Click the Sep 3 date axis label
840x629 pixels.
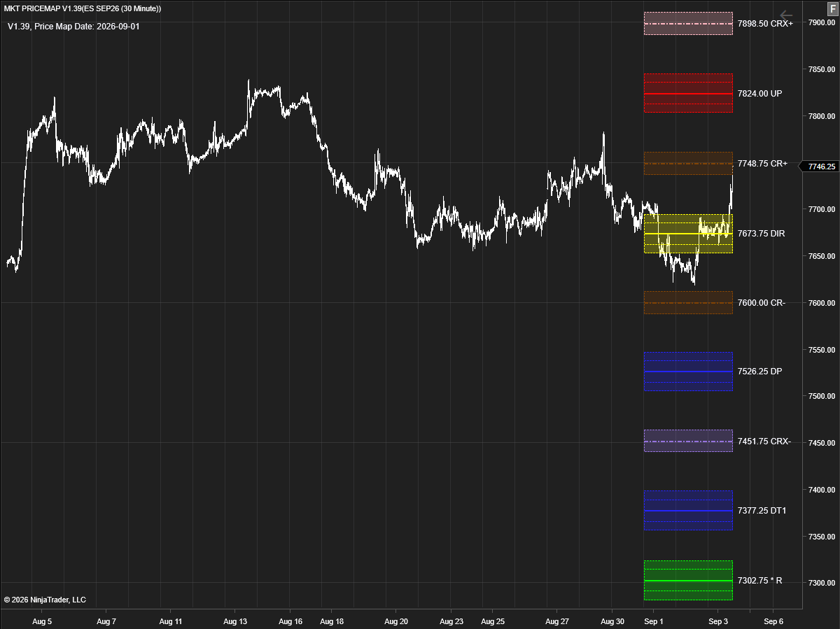[719, 621]
